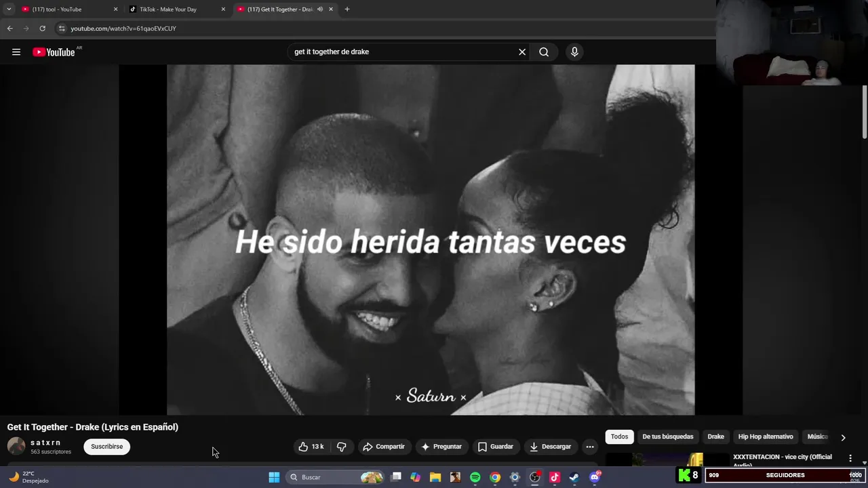Open more actions ellipsis below video
Screen dimensions: 868x488
[590, 447]
